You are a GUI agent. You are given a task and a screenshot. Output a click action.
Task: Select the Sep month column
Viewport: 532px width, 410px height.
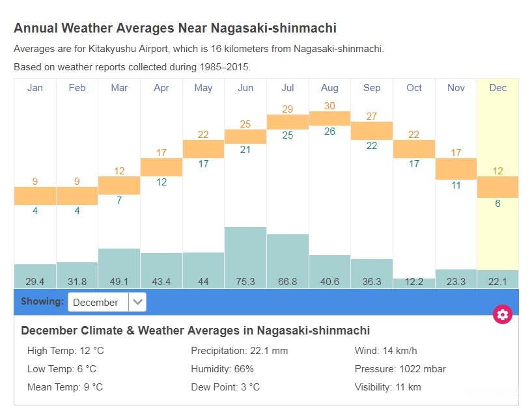point(372,88)
